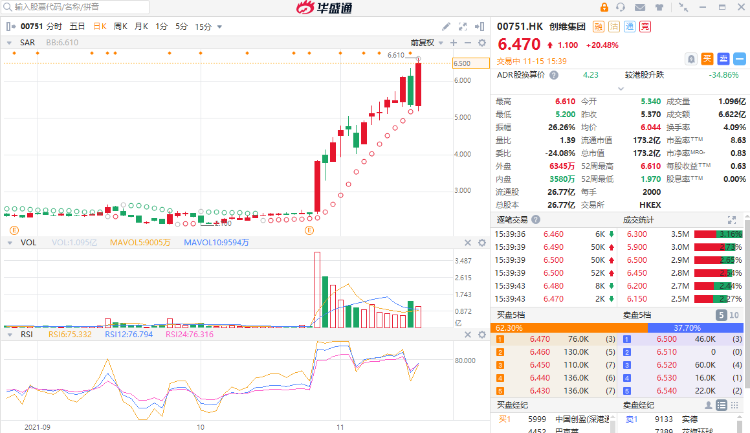Switch to 1分 one-minute chart tab

click(x=161, y=26)
